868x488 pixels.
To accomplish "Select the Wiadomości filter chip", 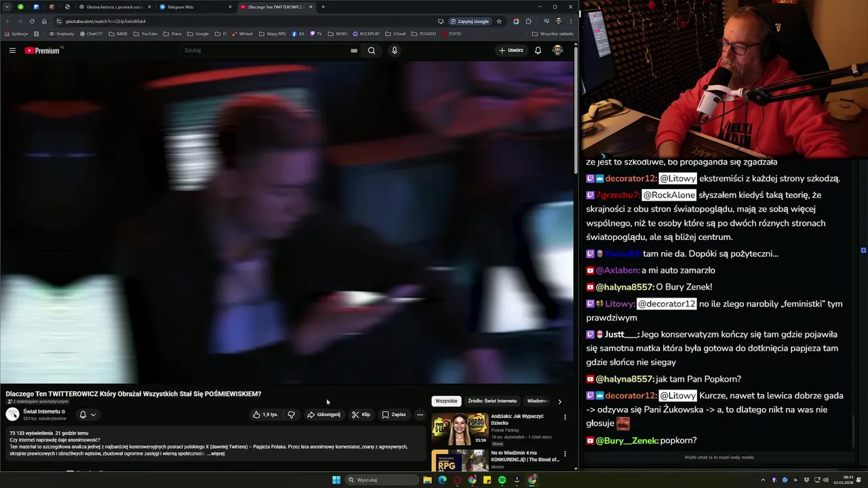I will pos(538,401).
